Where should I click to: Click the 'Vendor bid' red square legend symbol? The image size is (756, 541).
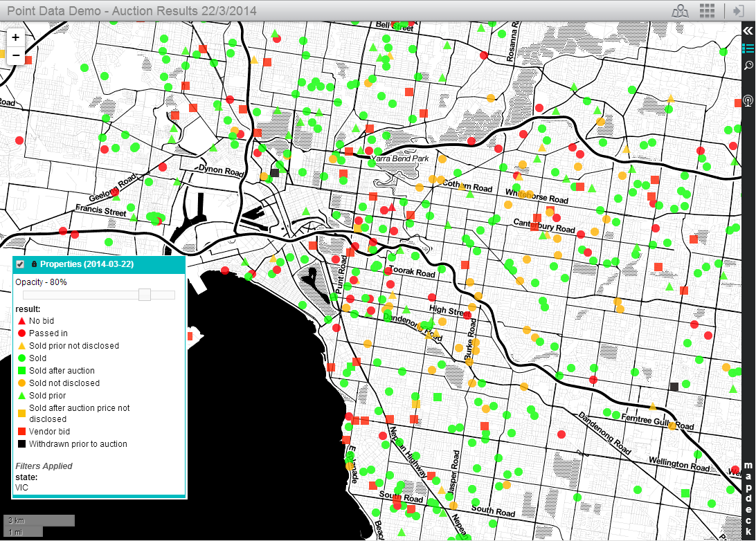point(21,431)
